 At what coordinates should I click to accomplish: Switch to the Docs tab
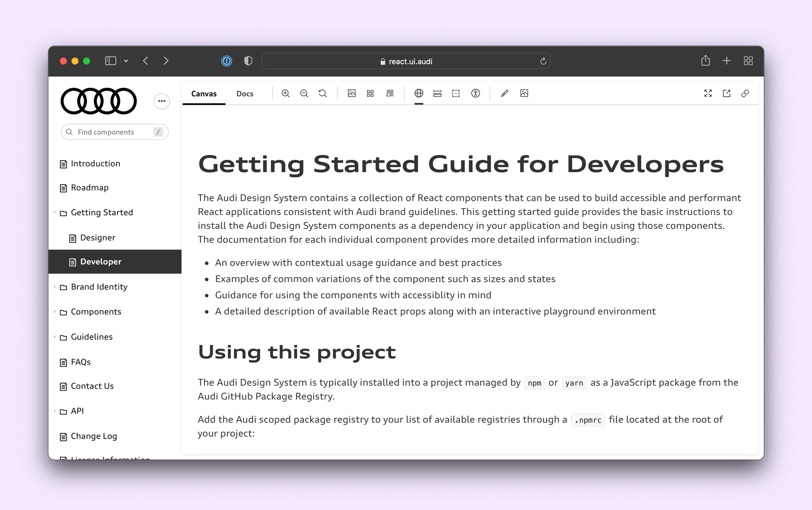point(244,94)
